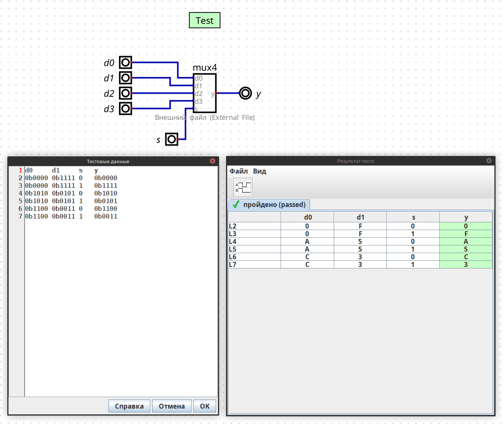The width and height of the screenshot is (504, 424).
Task: Click the green y cell in row L2
Action: coord(466,226)
